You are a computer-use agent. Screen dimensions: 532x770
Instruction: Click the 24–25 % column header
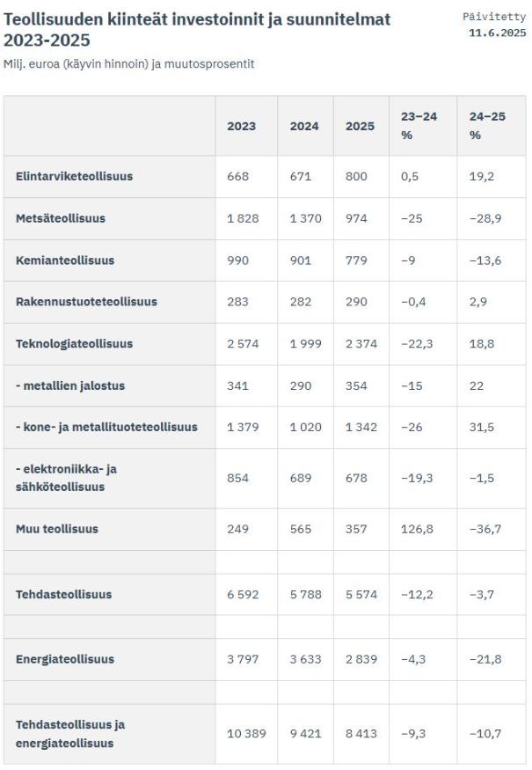point(487,126)
